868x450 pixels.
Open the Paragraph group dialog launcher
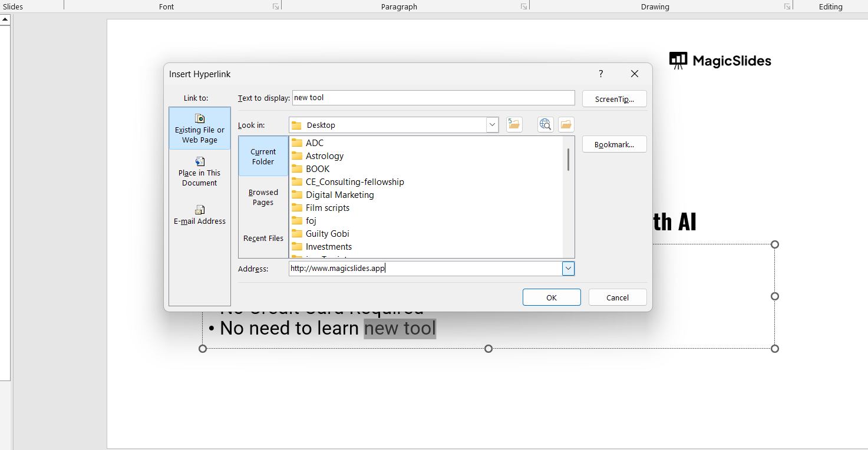(523, 6)
